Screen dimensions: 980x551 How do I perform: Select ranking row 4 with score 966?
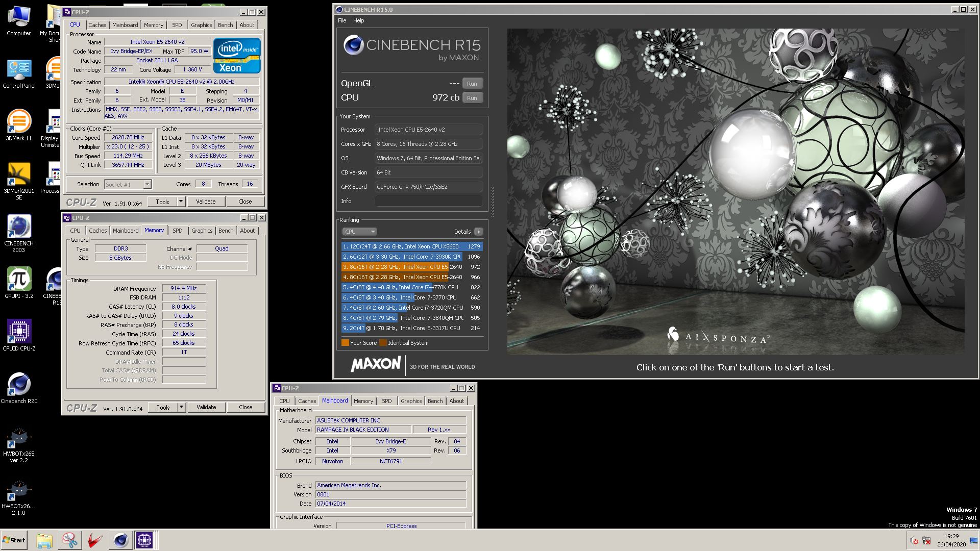(x=411, y=277)
